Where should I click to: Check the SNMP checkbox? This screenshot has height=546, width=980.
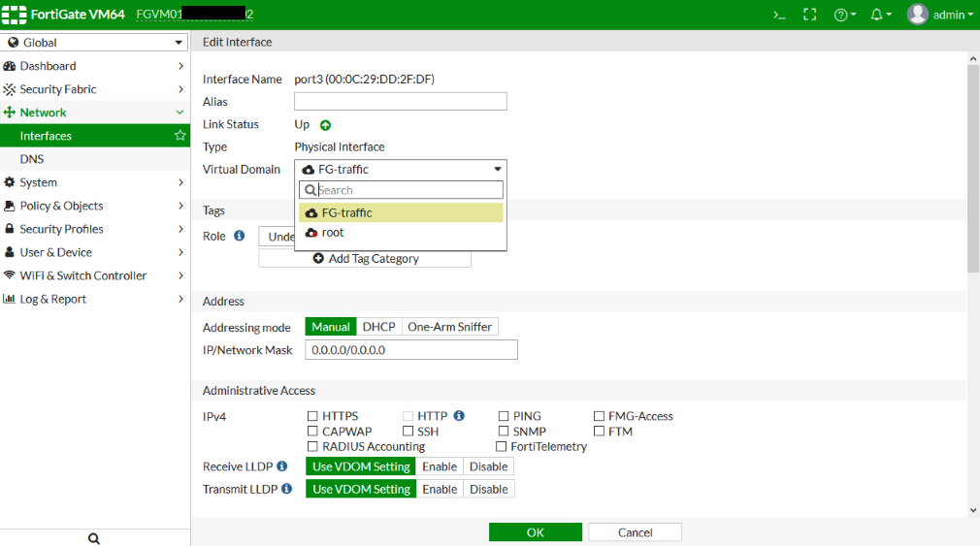(504, 431)
